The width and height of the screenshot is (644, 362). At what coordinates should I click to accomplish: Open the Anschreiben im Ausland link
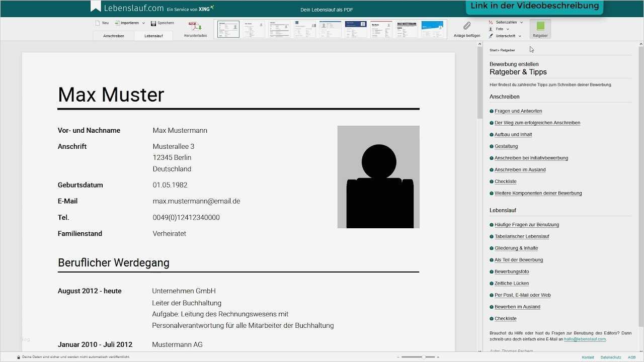click(x=520, y=170)
